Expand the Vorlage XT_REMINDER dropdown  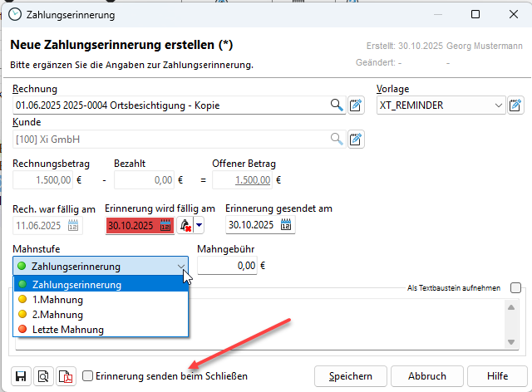pos(498,105)
